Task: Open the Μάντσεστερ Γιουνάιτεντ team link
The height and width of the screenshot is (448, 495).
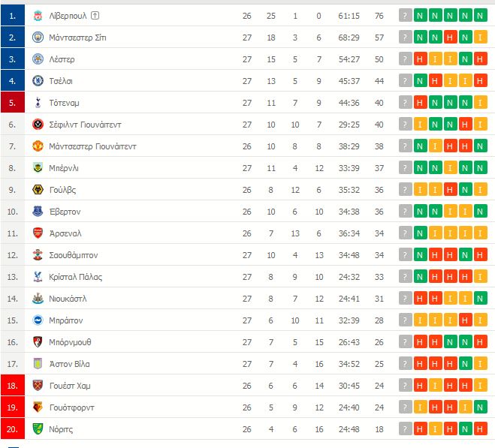Action: 92,146
